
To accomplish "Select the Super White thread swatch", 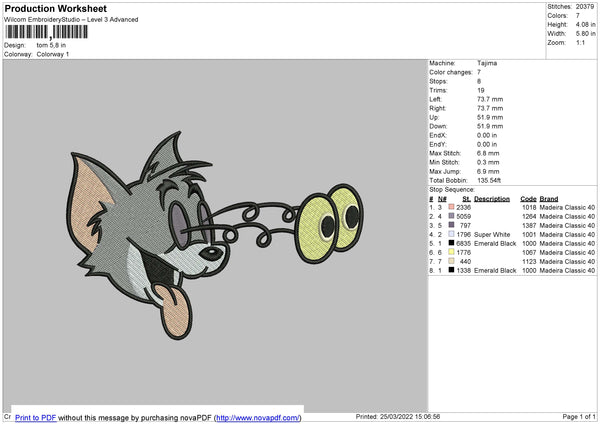I will pyautogui.click(x=451, y=234).
